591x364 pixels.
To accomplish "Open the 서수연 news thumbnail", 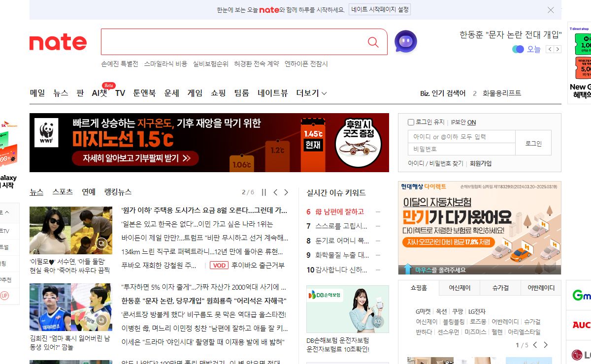I will tap(71, 230).
